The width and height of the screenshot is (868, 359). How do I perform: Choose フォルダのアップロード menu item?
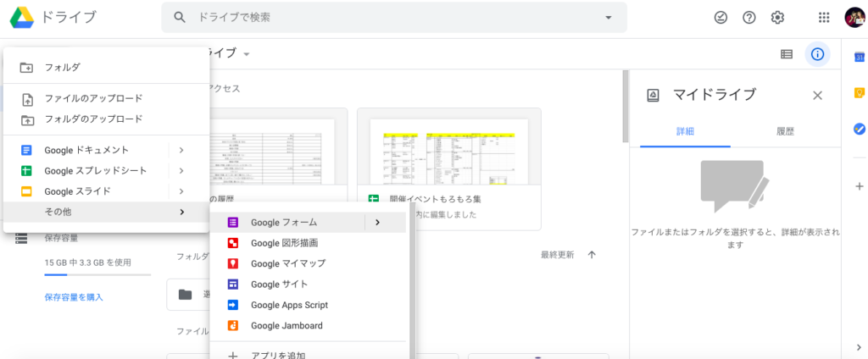point(106,119)
